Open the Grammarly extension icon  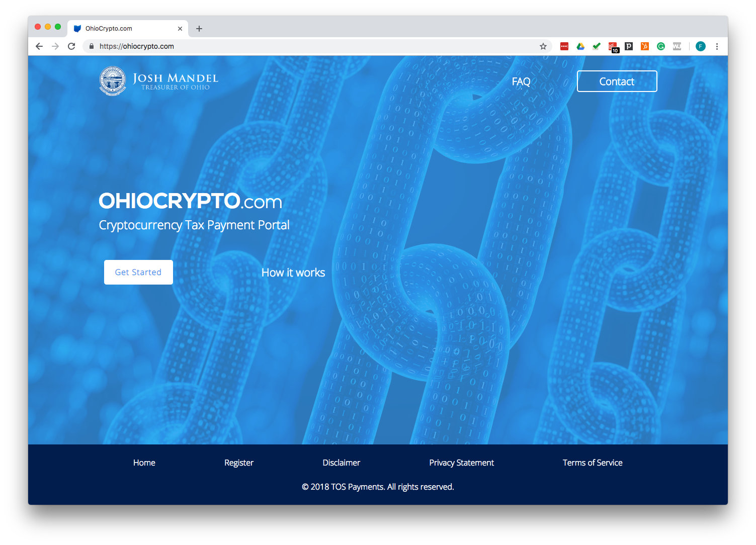click(661, 46)
